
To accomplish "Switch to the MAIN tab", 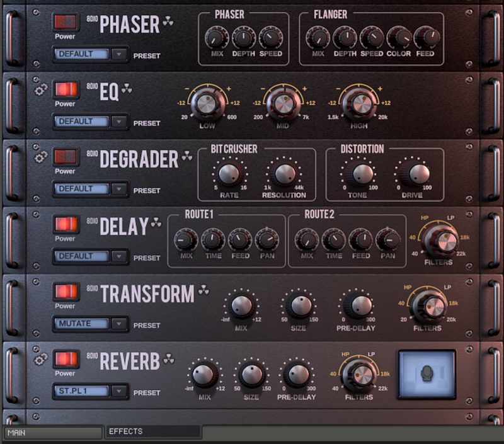I will point(53,433).
